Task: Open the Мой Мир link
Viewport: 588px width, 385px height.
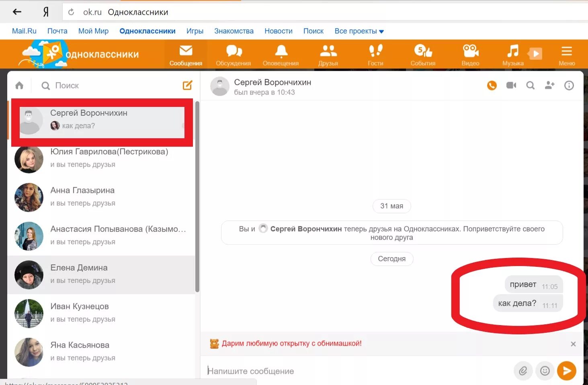Action: 93,31
